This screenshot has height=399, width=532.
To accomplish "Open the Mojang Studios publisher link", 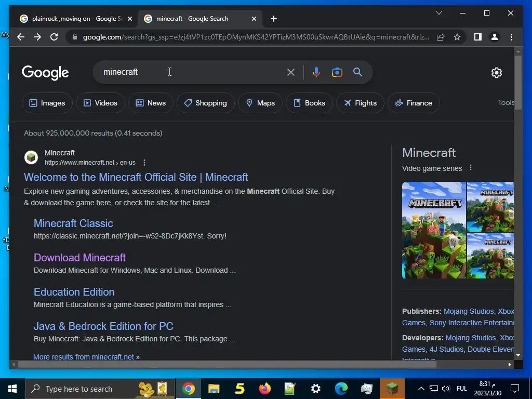I will tap(469, 311).
